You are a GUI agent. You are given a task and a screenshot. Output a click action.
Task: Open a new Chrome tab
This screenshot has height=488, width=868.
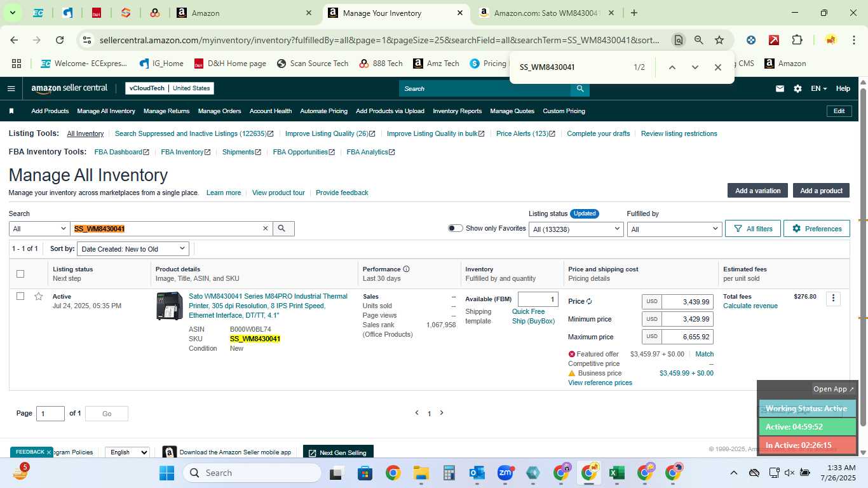point(634,13)
